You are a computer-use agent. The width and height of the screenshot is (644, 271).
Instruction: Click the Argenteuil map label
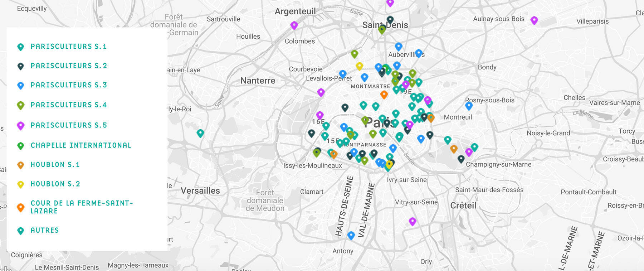[296, 11]
